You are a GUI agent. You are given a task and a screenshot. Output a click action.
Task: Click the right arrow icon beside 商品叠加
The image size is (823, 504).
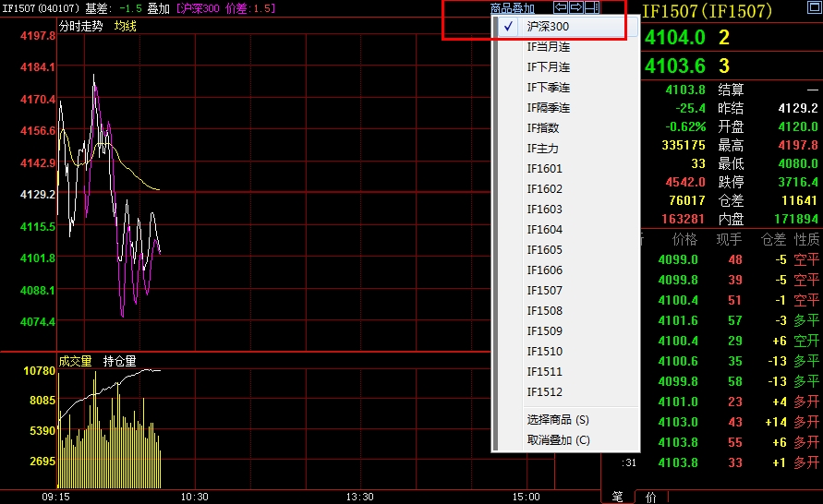[x=575, y=8]
